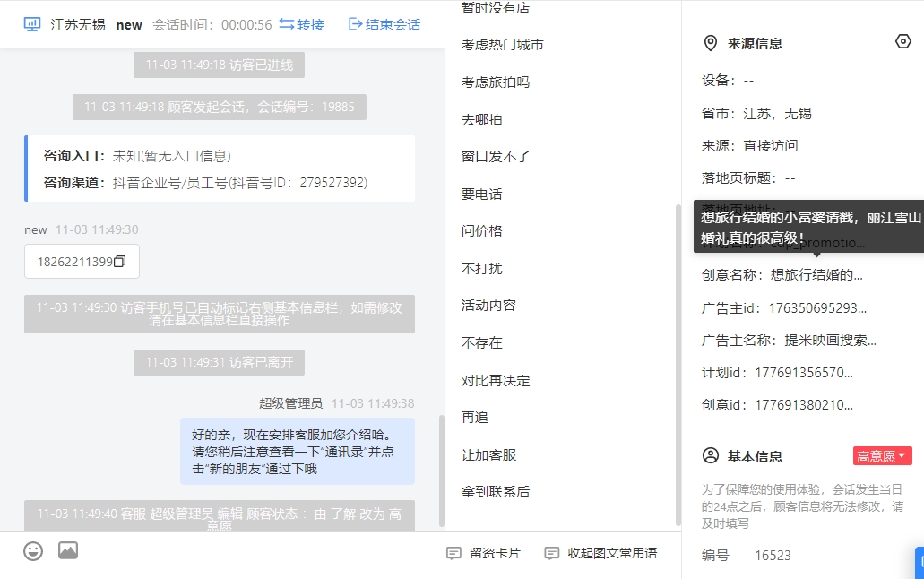
Task: Click the 计划id value 177691356570...
Action: tap(804, 373)
